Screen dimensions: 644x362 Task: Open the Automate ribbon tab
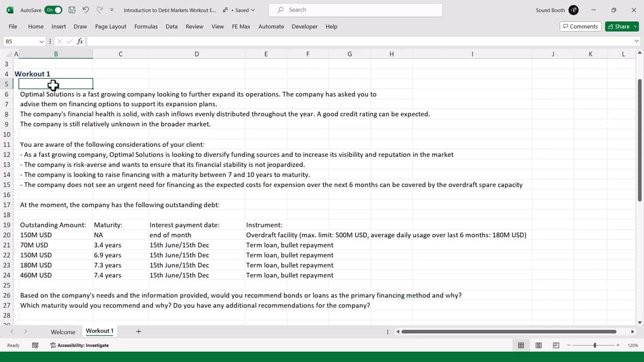271,26
